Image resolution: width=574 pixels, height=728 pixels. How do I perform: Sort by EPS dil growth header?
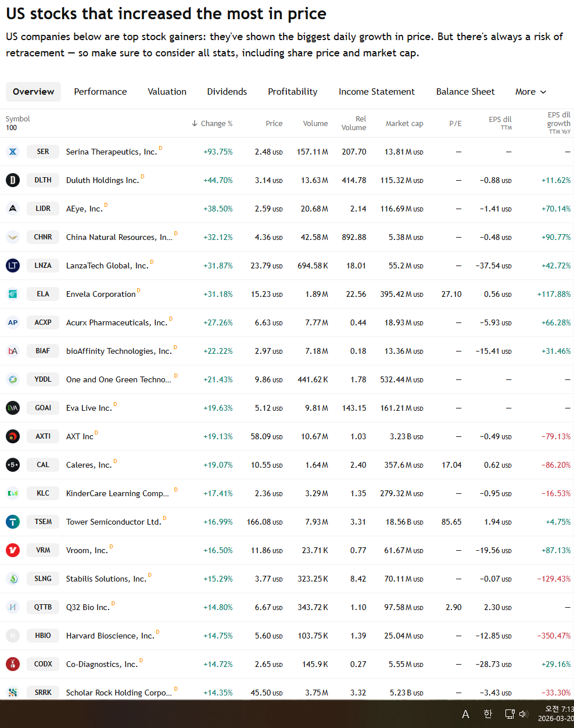559,123
